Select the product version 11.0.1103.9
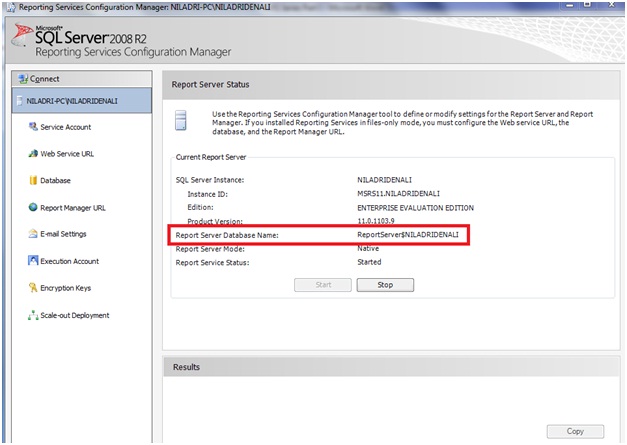 click(376, 221)
